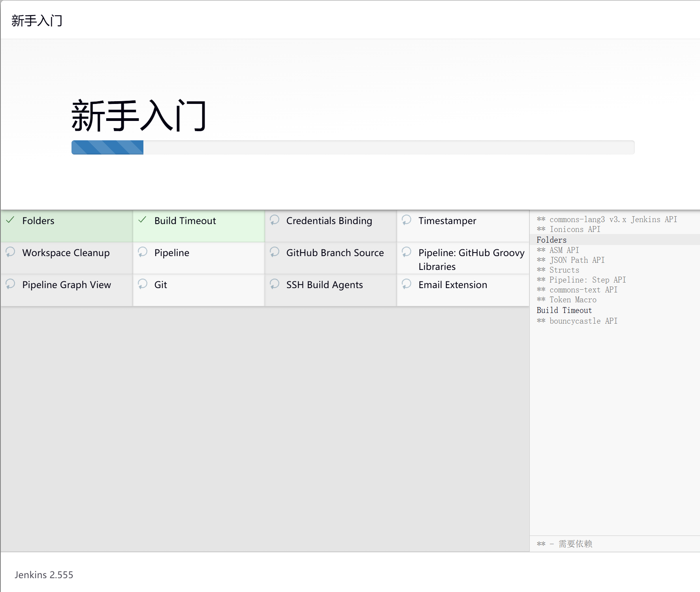The width and height of the screenshot is (700, 592).
Task: Click the Jenkins 2.555 version label
Action: click(44, 575)
